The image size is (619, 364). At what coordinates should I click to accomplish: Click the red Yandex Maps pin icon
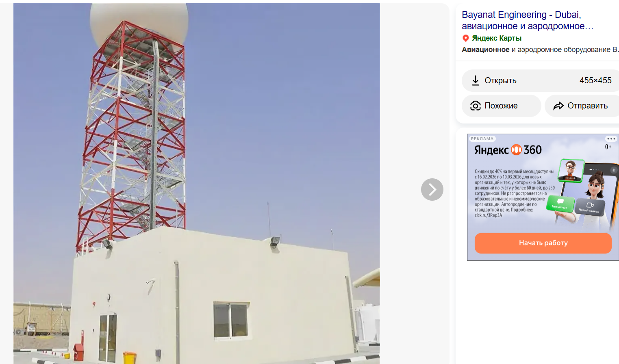(x=466, y=38)
